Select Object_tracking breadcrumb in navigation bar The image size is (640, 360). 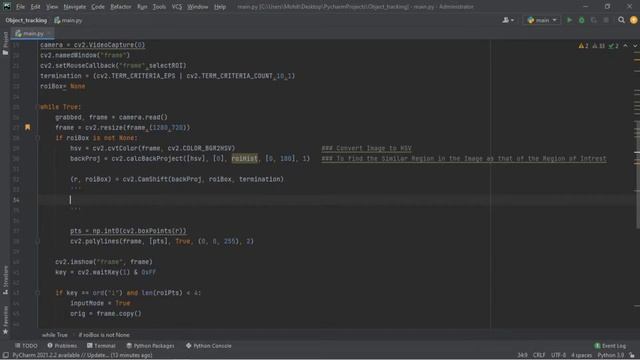point(26,20)
